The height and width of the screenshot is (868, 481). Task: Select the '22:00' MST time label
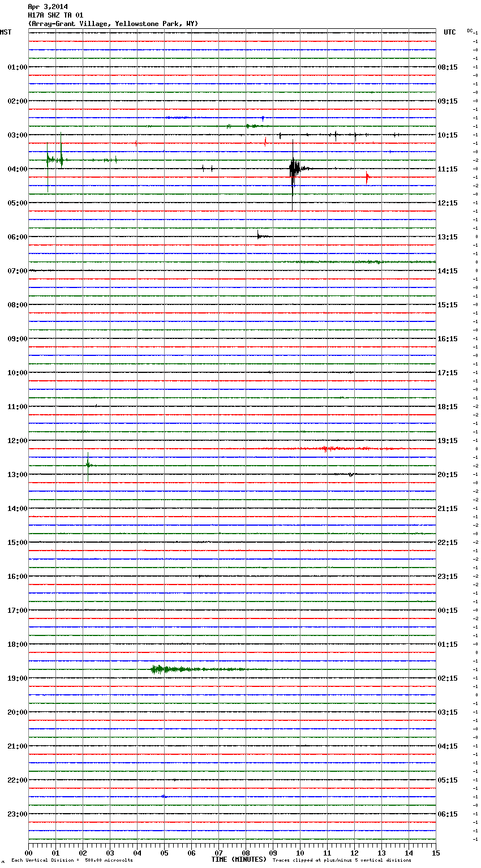point(18,780)
